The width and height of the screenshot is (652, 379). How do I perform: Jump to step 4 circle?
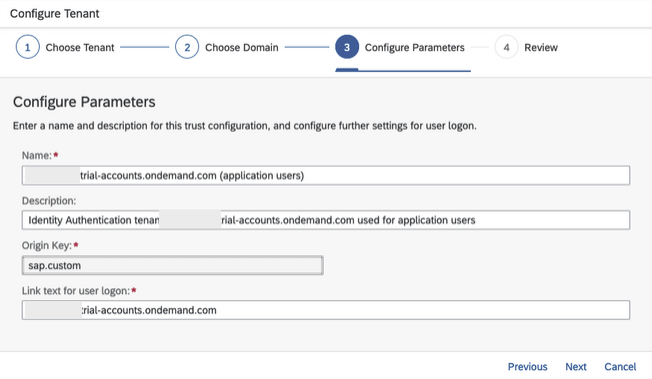pyautogui.click(x=506, y=47)
